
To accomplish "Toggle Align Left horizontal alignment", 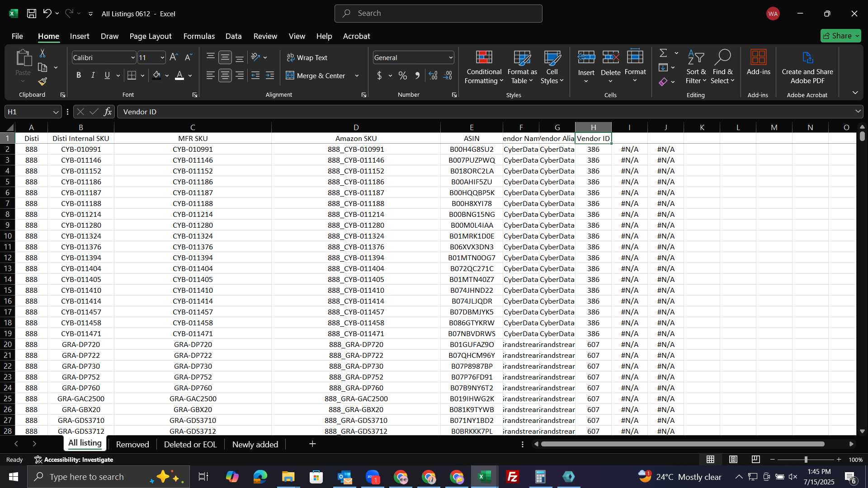I will [210, 75].
